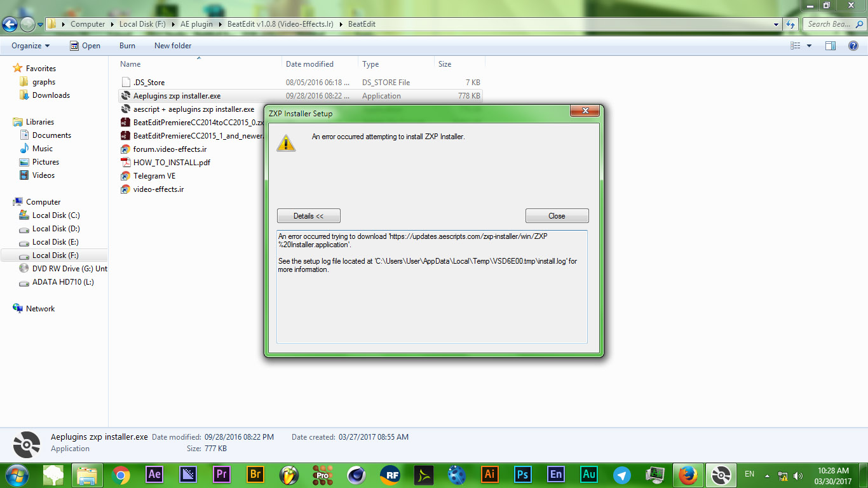Create a New folder
868x488 pixels.
click(x=173, y=46)
